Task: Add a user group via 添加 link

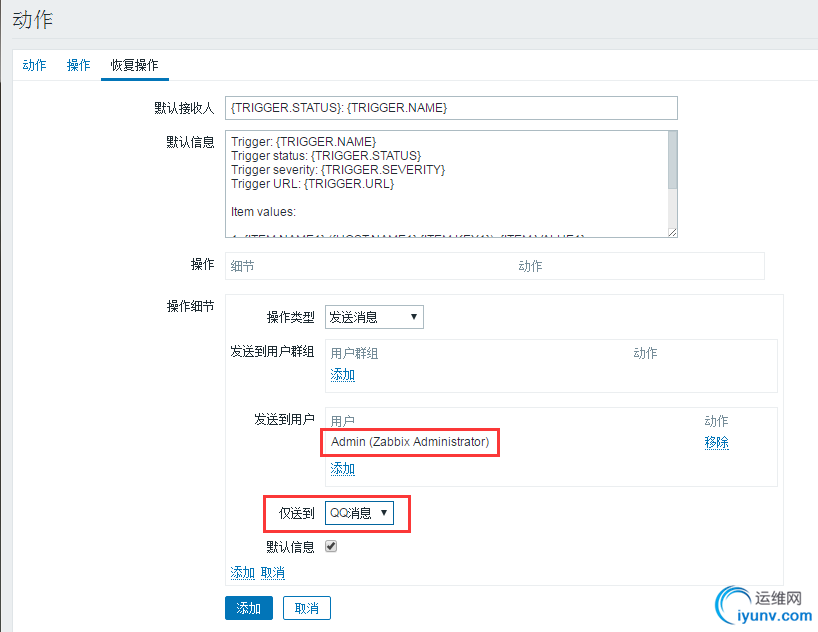Action: (343, 375)
